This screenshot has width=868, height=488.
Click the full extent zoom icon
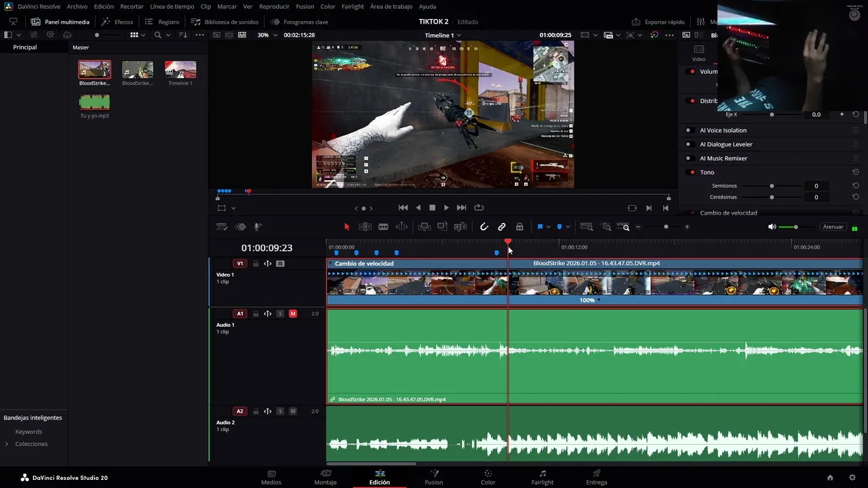pos(587,227)
